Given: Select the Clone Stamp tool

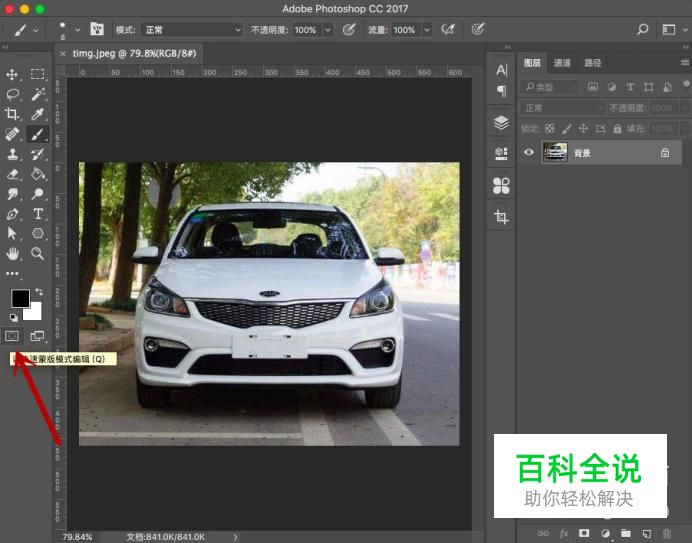Looking at the screenshot, I should point(12,154).
